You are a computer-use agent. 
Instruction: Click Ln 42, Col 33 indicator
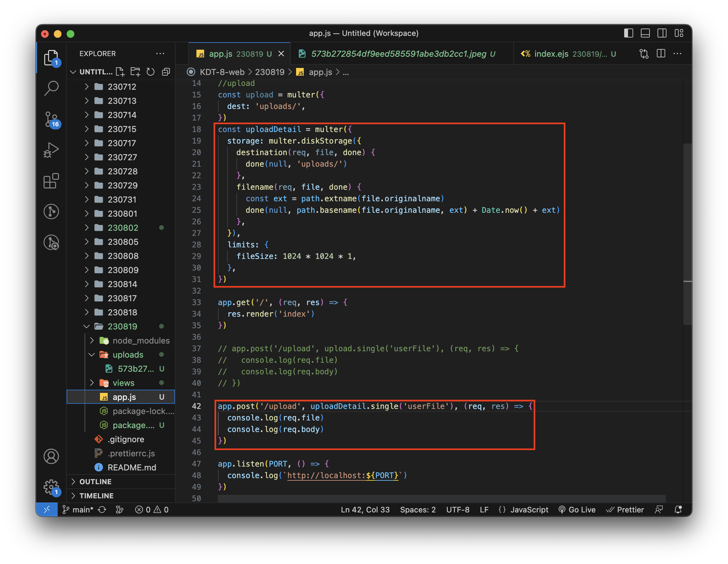365,509
